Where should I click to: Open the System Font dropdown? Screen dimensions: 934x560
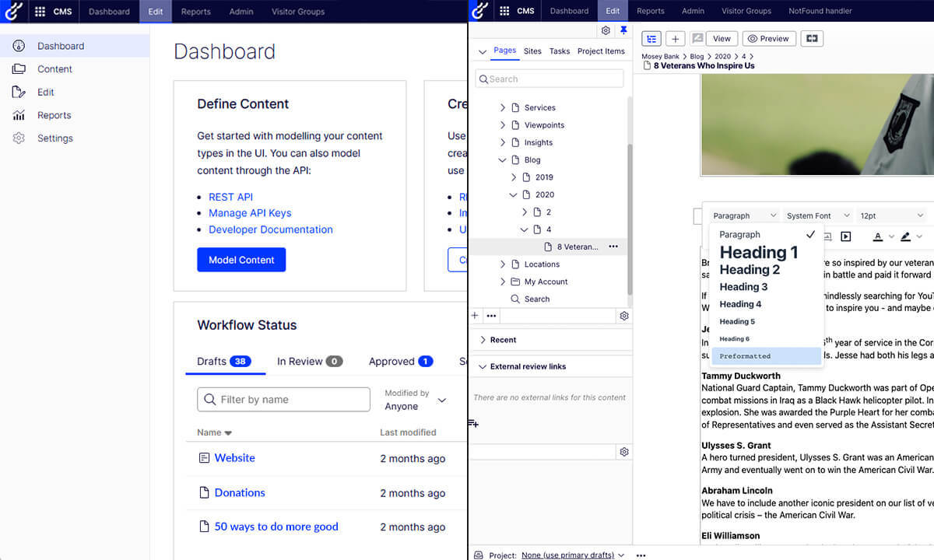[x=816, y=215]
